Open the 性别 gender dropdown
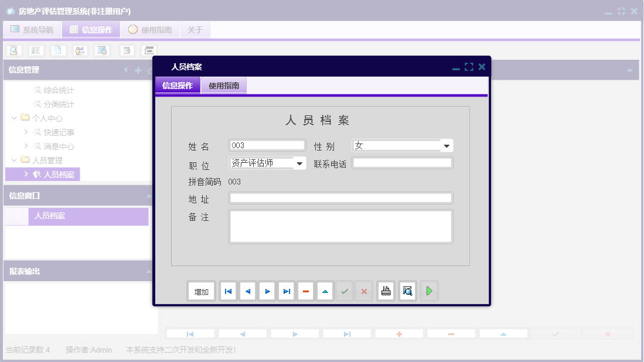This screenshot has width=644, height=362. [x=447, y=145]
